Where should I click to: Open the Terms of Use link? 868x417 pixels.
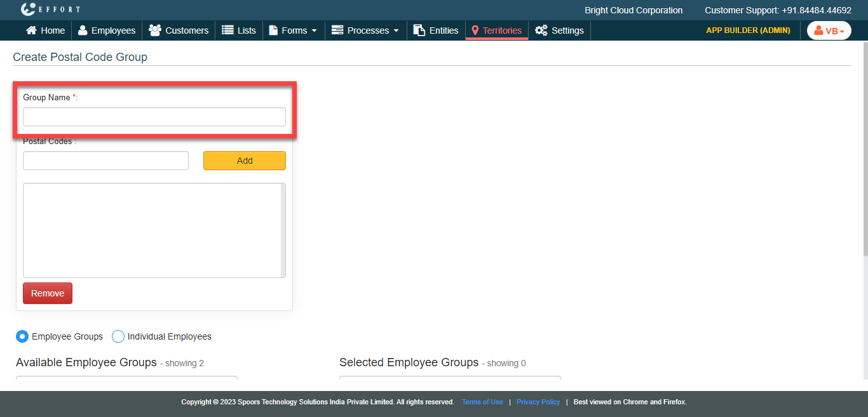point(482,402)
